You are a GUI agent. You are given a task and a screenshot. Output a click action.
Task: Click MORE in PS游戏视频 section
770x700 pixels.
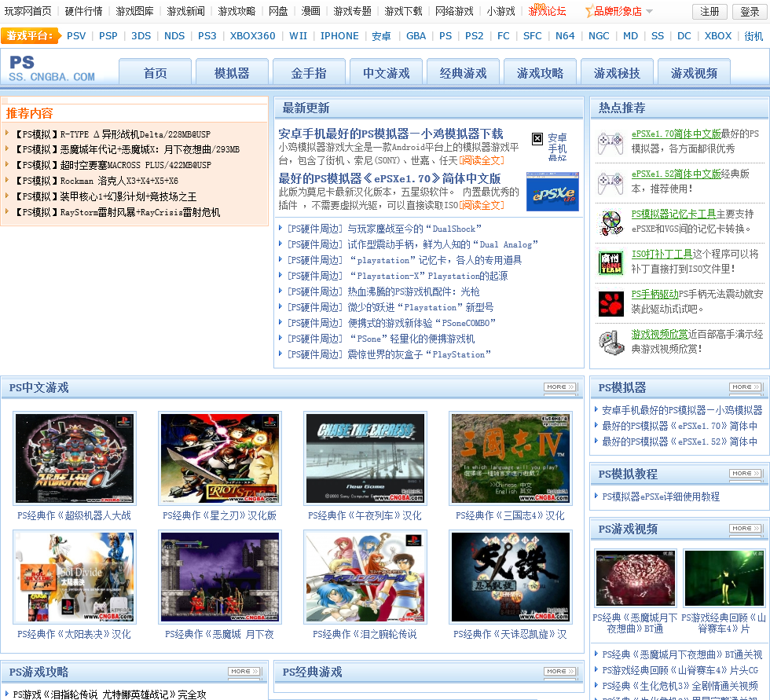pos(746,528)
